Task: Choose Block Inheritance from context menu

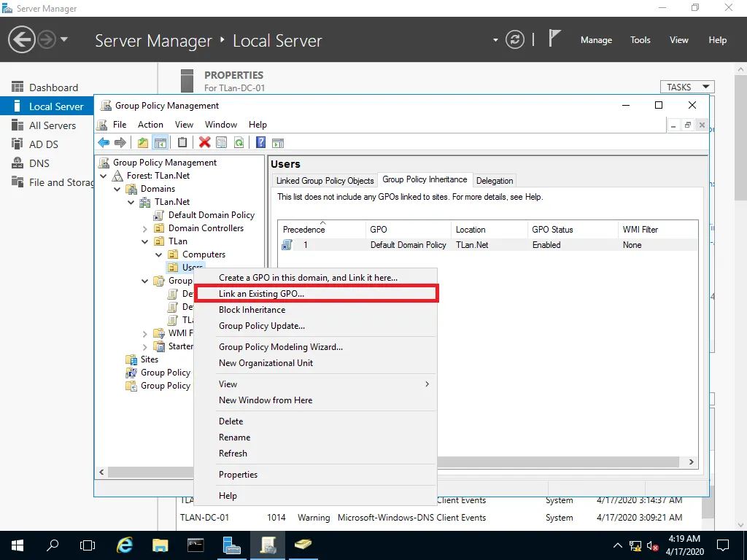Action: pos(252,310)
